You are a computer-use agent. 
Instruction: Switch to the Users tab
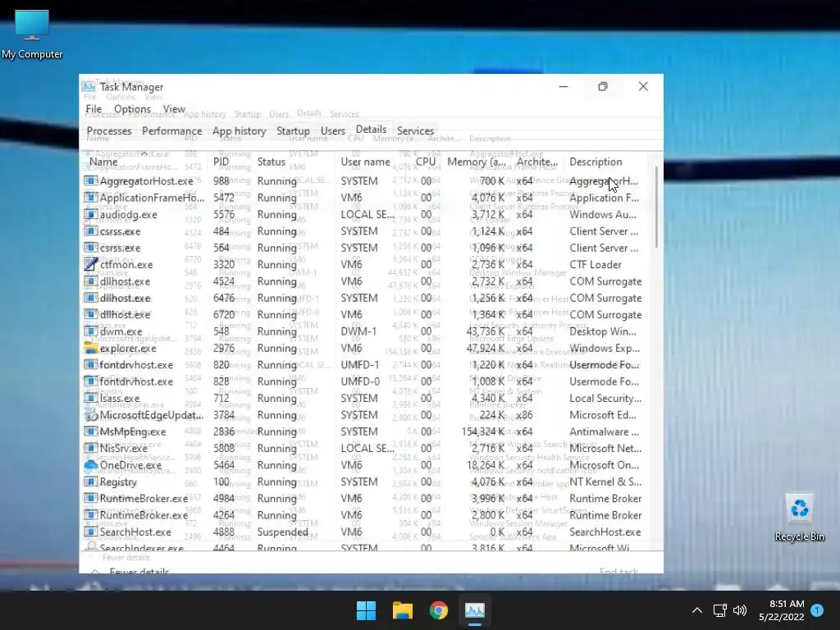click(x=333, y=130)
